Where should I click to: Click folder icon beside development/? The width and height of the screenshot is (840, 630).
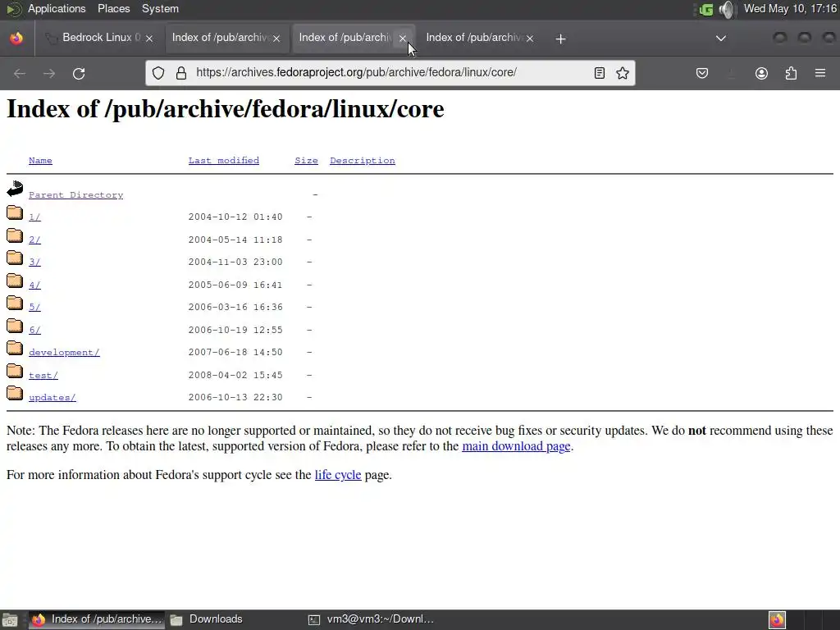(x=15, y=348)
